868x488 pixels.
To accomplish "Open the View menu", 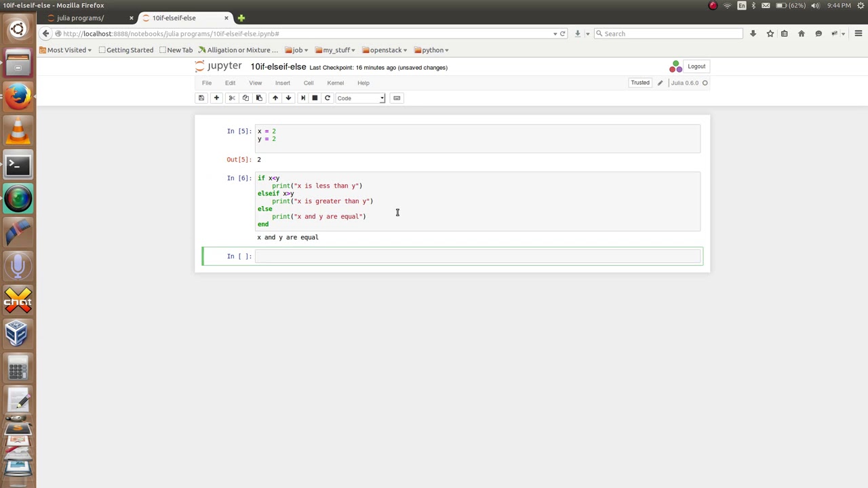I will coord(255,83).
